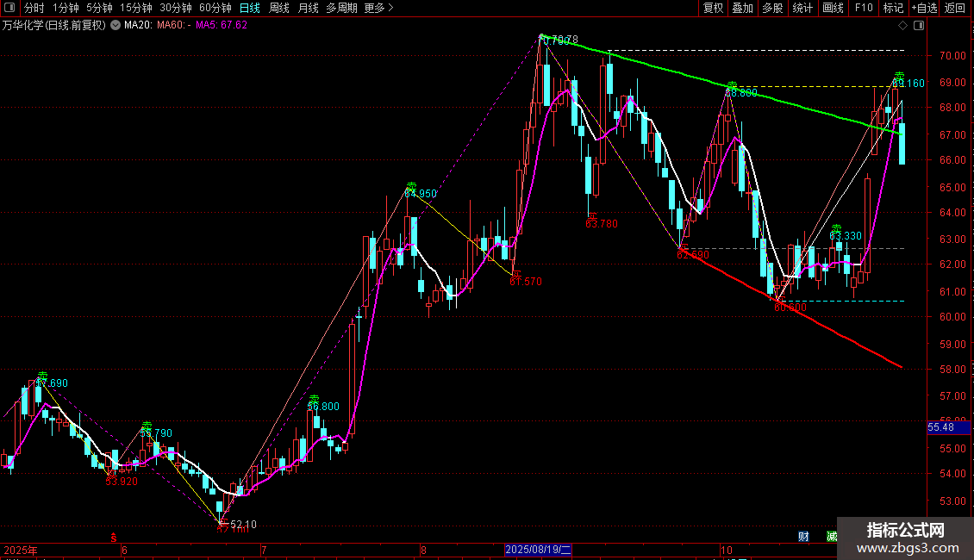
Task: Click the MA60 indicator label
Action: (174, 26)
